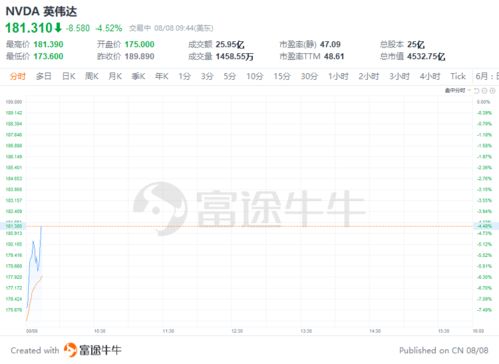499x364 pixels.
Task: Click the 成交量 value 1458.55万
Action: (235, 56)
